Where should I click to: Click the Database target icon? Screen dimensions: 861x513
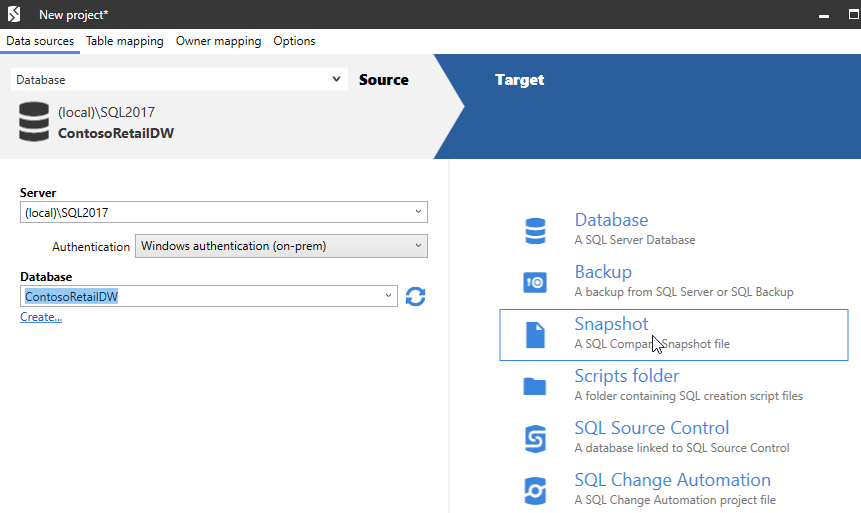(x=535, y=231)
